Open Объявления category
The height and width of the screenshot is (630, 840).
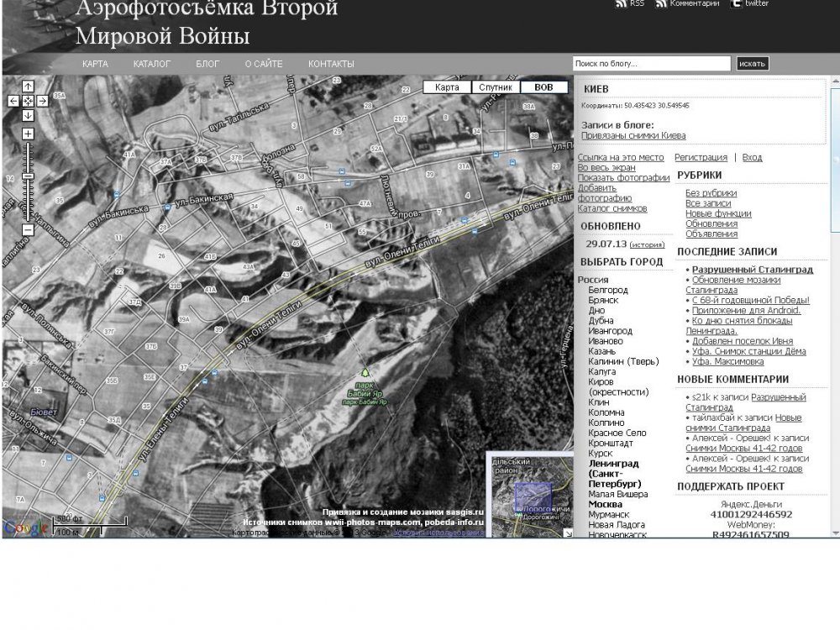point(711,234)
